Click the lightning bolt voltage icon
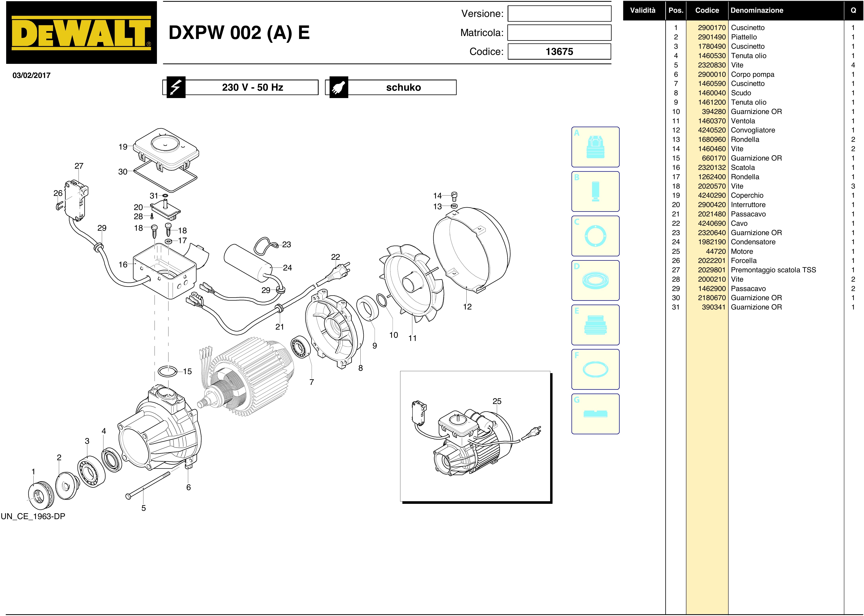 pos(176,88)
